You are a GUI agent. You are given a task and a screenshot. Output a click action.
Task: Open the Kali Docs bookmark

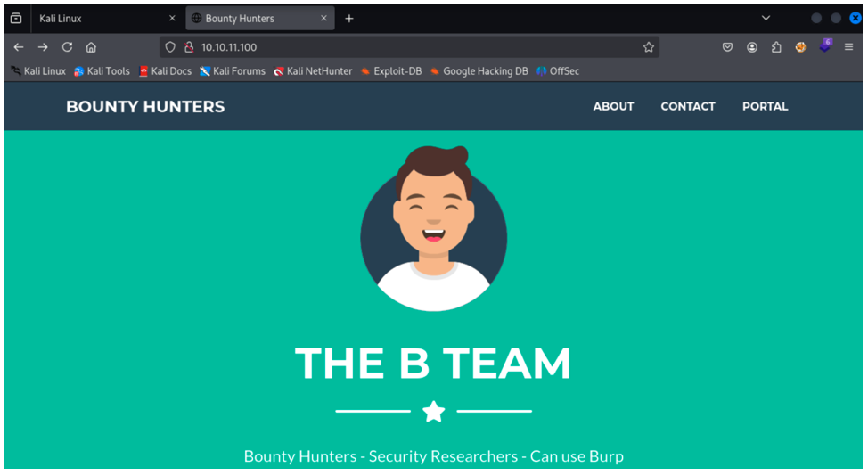coord(165,71)
